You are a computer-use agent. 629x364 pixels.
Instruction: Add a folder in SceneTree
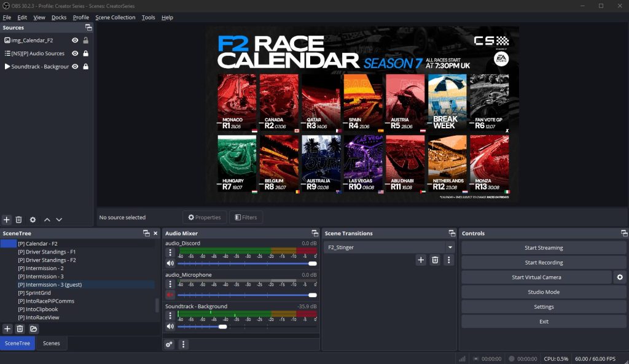point(33,329)
